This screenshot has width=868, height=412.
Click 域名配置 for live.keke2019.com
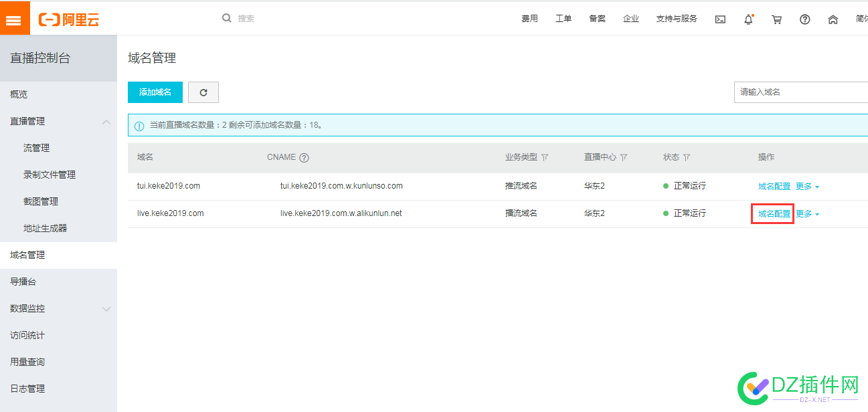[x=774, y=214]
